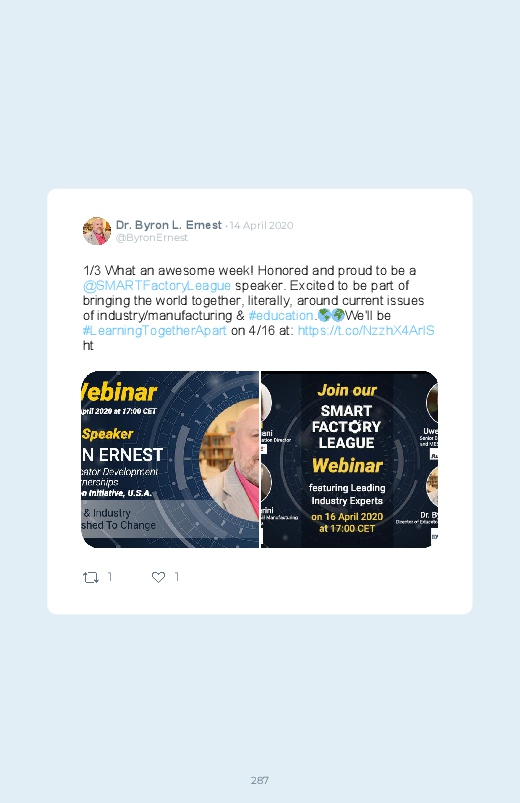Open the left webinar speaker image

tap(170, 459)
